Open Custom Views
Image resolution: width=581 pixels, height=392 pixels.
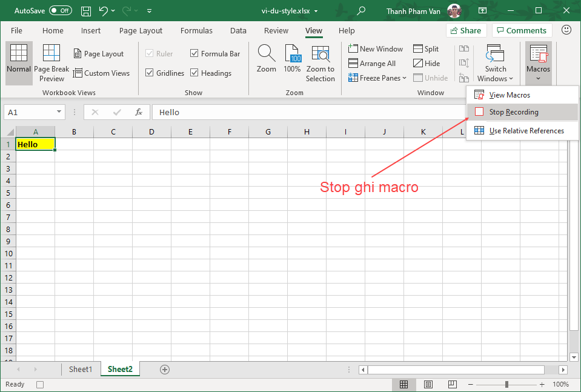102,73
